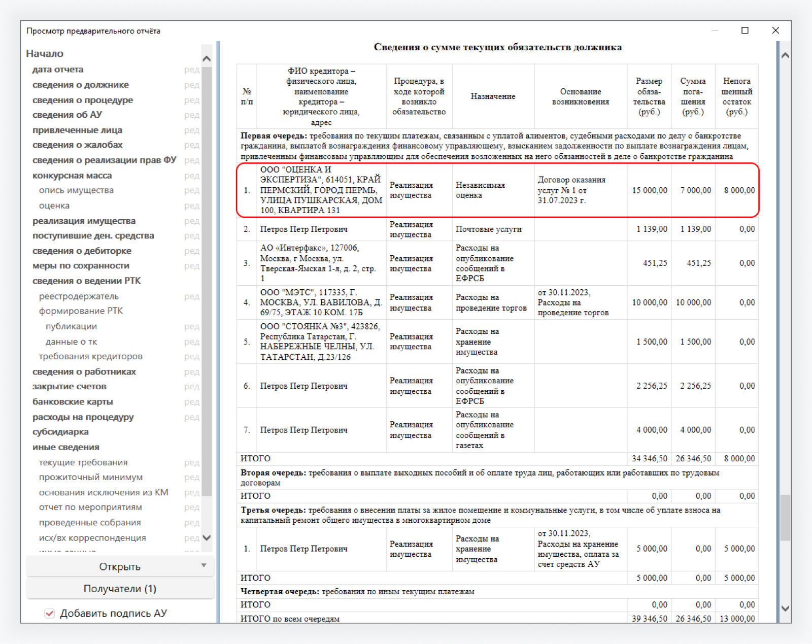Open 'сведения о работниках' section
The width and height of the screenshot is (812, 644).
pyautogui.click(x=84, y=371)
